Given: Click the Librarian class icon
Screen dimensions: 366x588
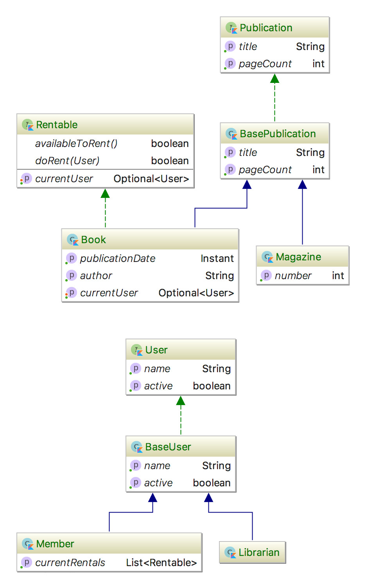Looking at the screenshot, I should pos(230,552).
